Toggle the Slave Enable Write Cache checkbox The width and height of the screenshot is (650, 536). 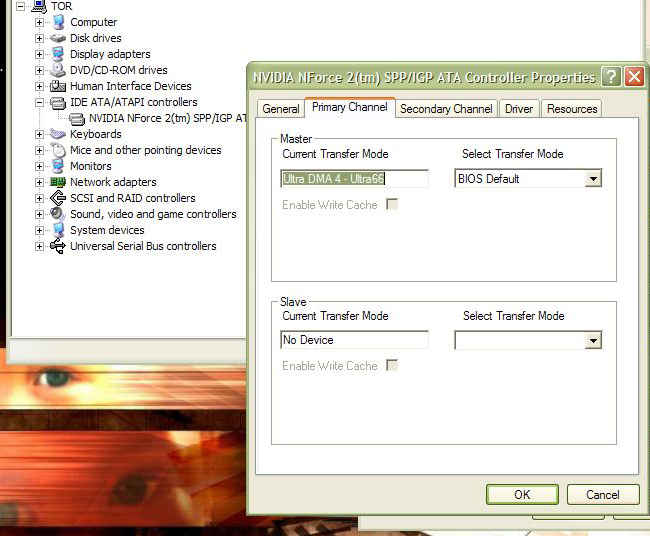(392, 366)
